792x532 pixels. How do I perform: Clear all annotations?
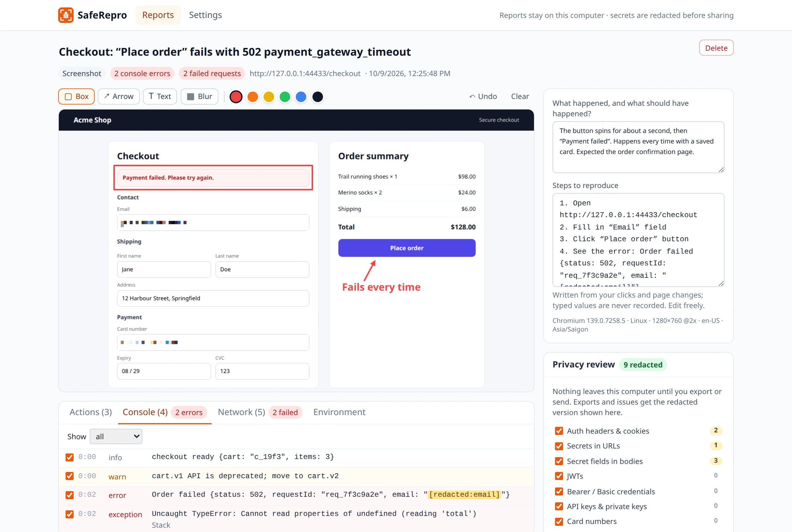pos(520,97)
